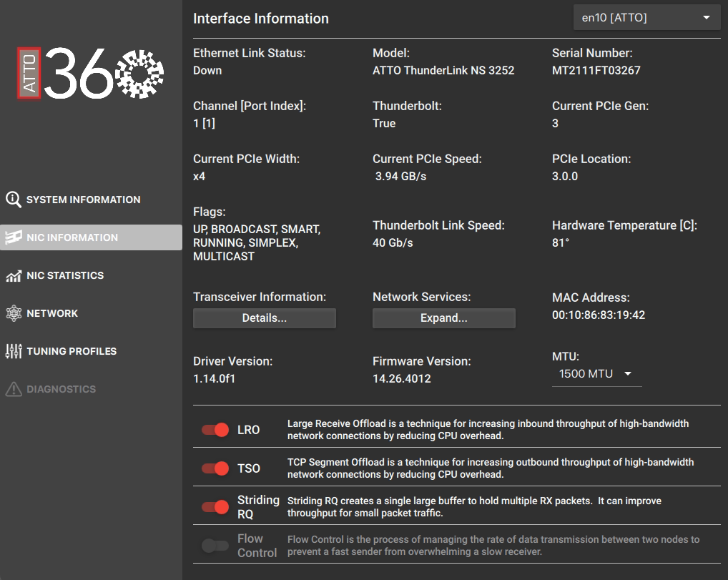The height and width of the screenshot is (580, 728).
Task: Go to NIC Statistics
Action: [x=91, y=275]
